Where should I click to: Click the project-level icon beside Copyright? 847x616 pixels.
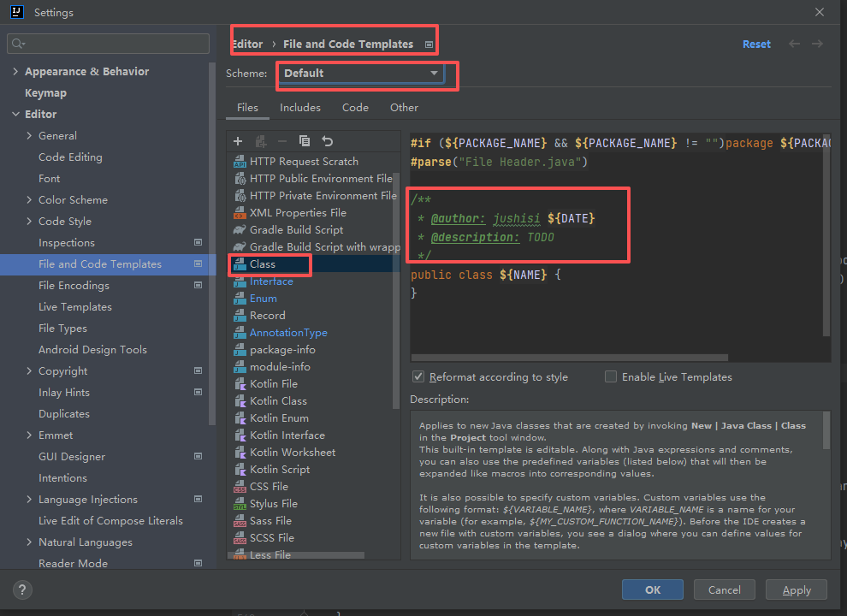click(198, 370)
